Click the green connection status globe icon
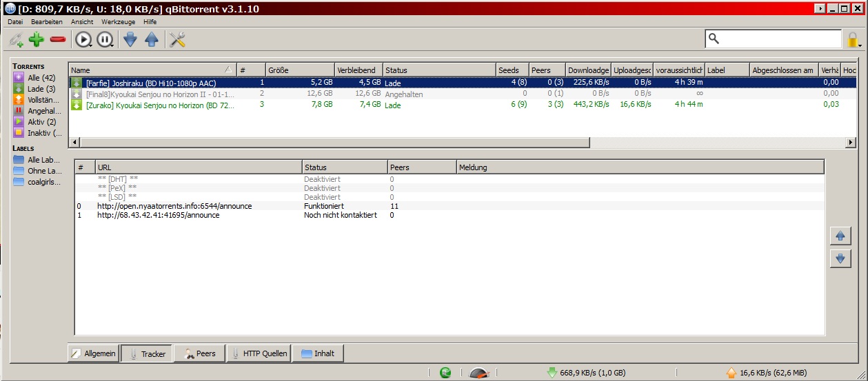Viewport: 868px width, 381px height. click(x=446, y=373)
